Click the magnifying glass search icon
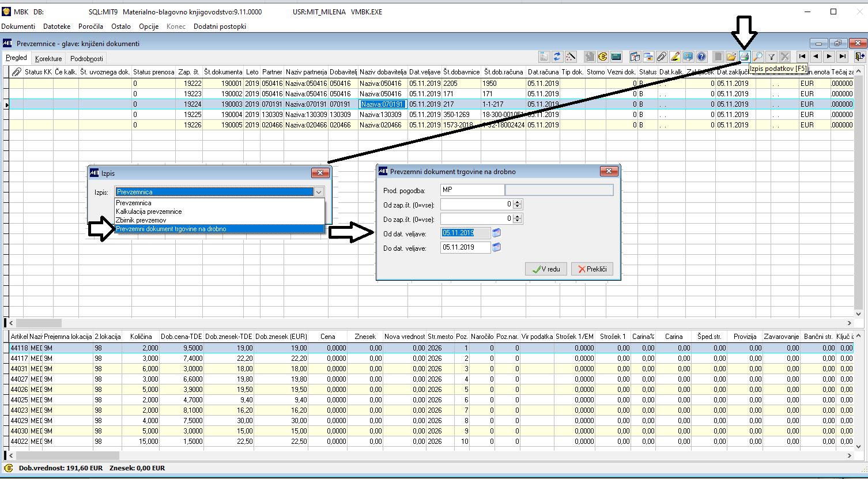 click(x=758, y=56)
